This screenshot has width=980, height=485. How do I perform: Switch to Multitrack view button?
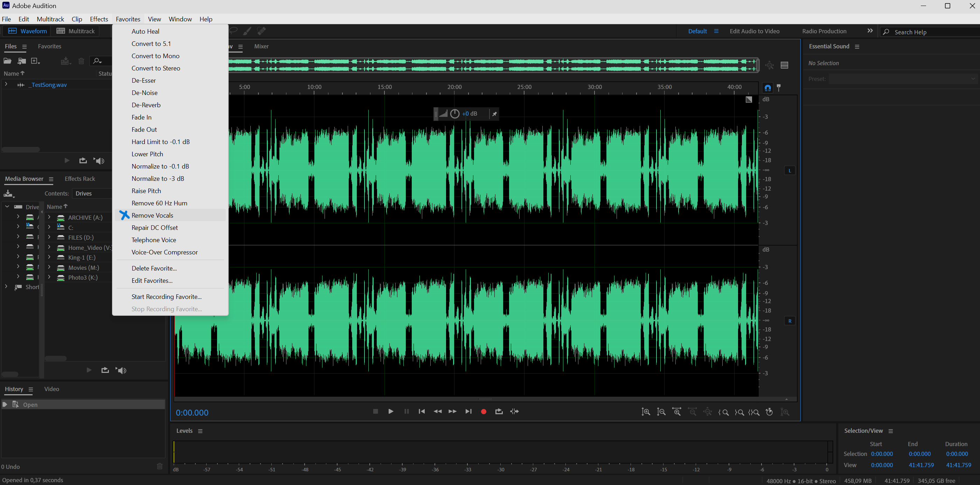(x=76, y=31)
